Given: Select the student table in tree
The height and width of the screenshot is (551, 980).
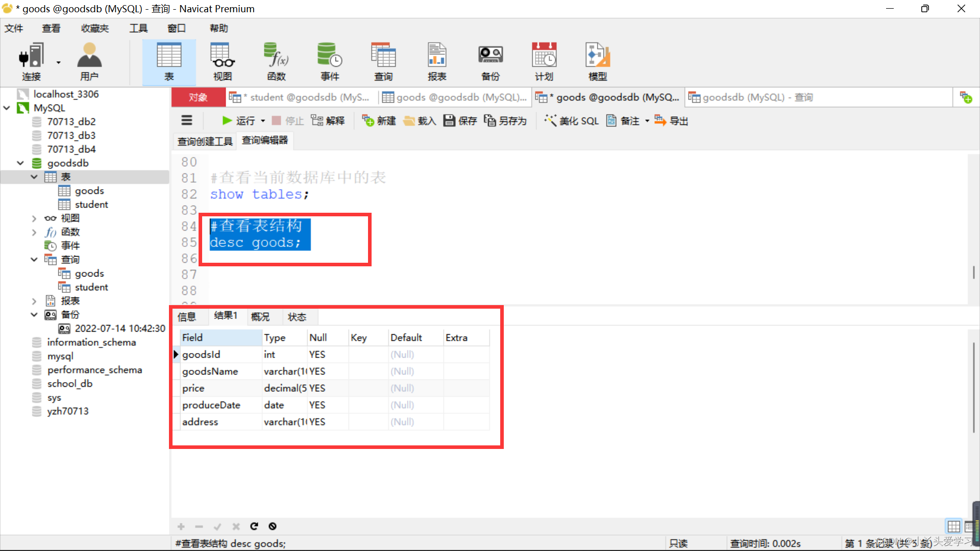Looking at the screenshot, I should pyautogui.click(x=91, y=204).
